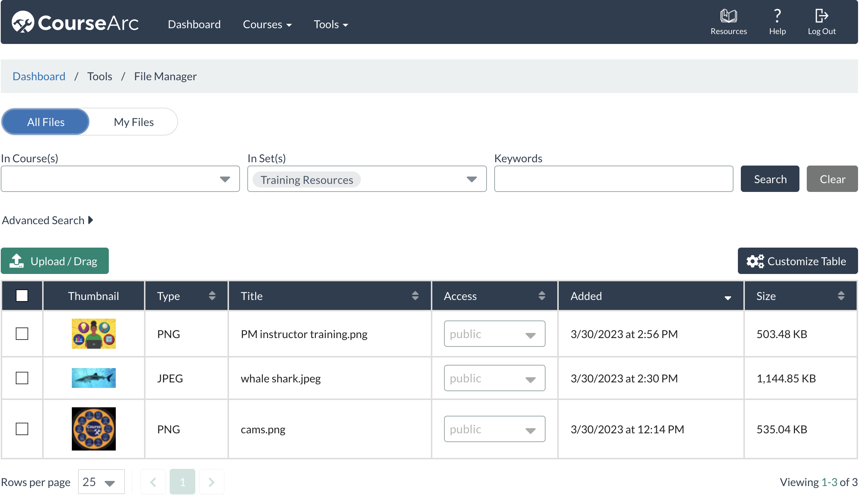Open the In Course(s) dropdown

pyautogui.click(x=120, y=179)
